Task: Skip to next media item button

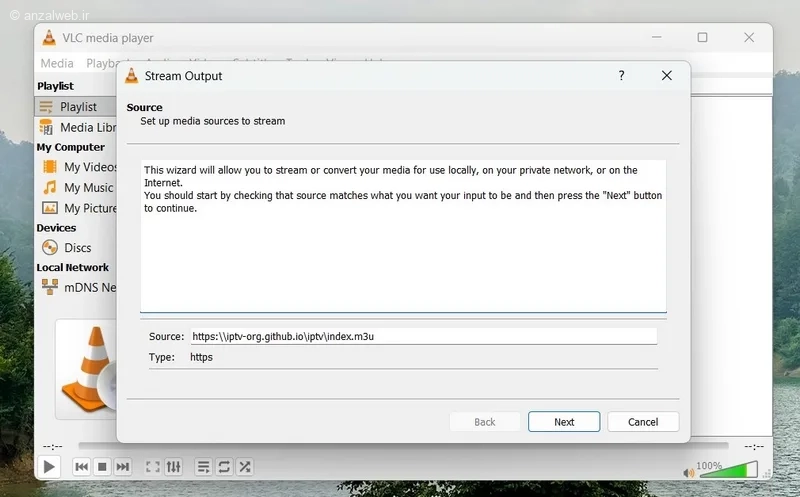Action: (x=122, y=466)
